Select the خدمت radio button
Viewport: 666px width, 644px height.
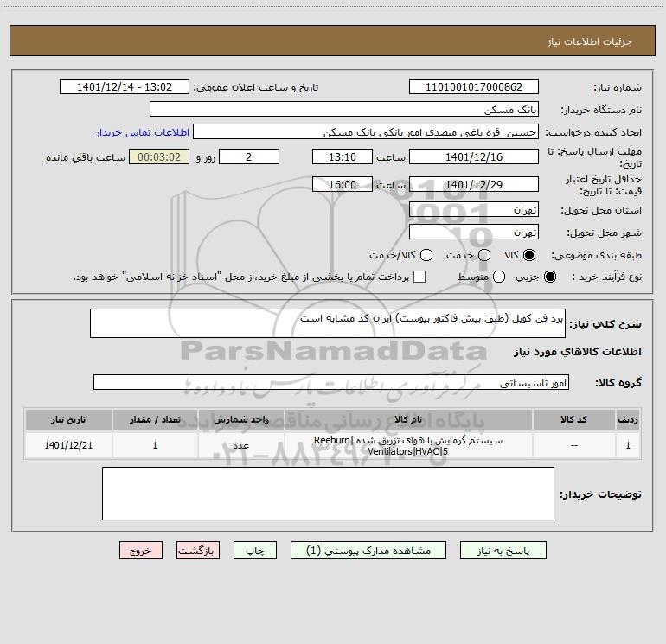(x=484, y=255)
